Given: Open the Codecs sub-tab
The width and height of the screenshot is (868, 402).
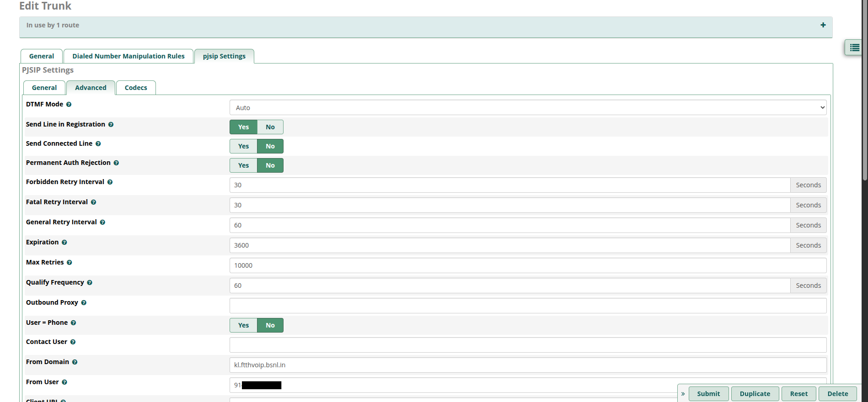Looking at the screenshot, I should click(x=136, y=88).
